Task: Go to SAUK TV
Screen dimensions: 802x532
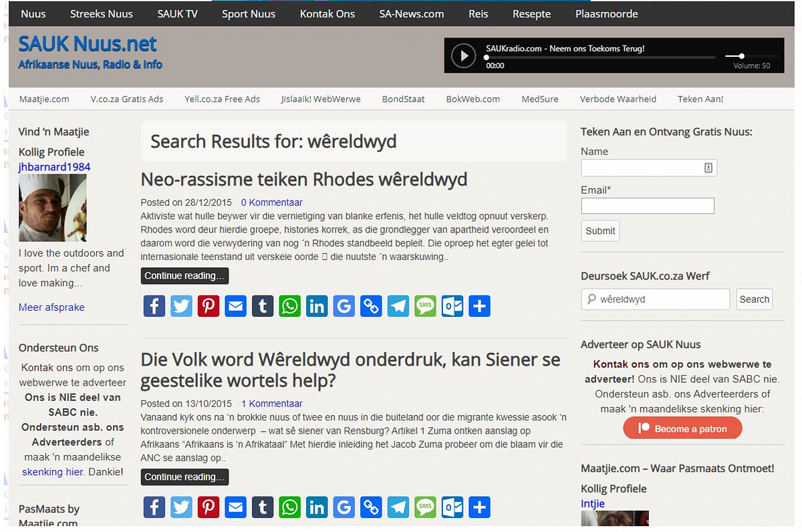Action: coord(179,13)
